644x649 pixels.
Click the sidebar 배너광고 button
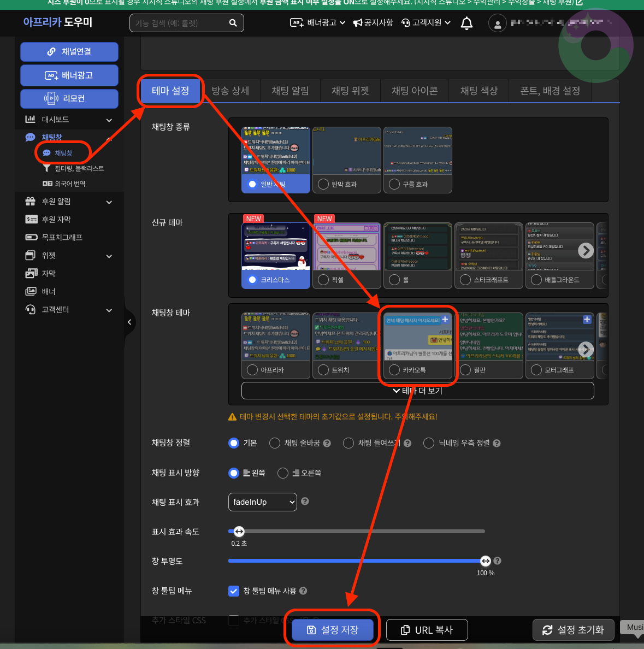click(69, 75)
